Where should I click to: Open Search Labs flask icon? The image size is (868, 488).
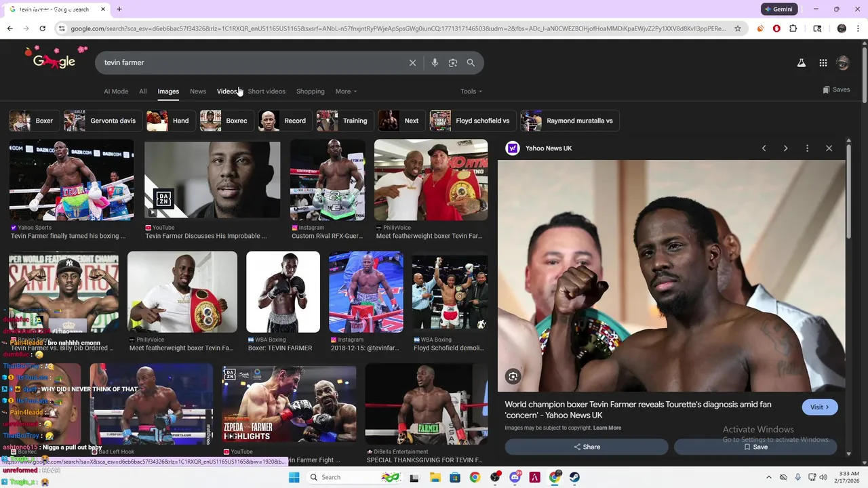tap(801, 63)
